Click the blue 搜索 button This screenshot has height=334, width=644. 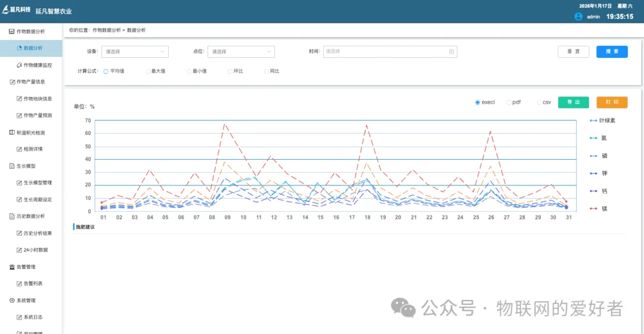click(x=612, y=52)
